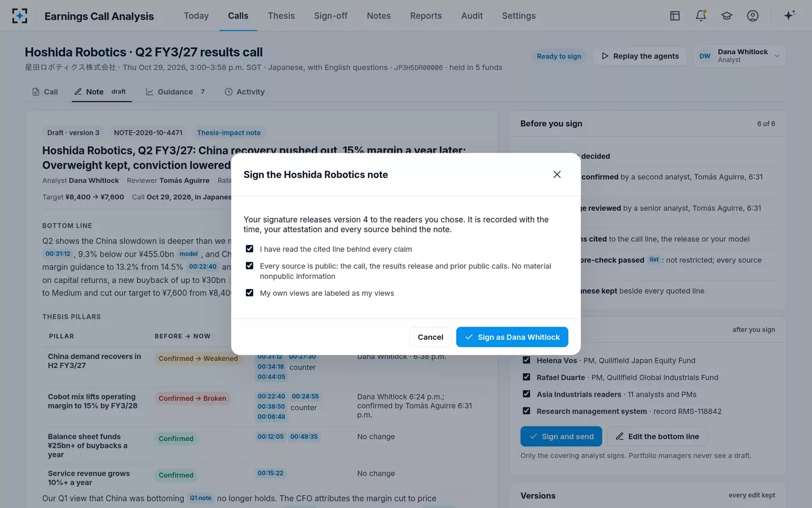Open Settings in the top navigation
This screenshot has width=812, height=508.
[x=519, y=16]
